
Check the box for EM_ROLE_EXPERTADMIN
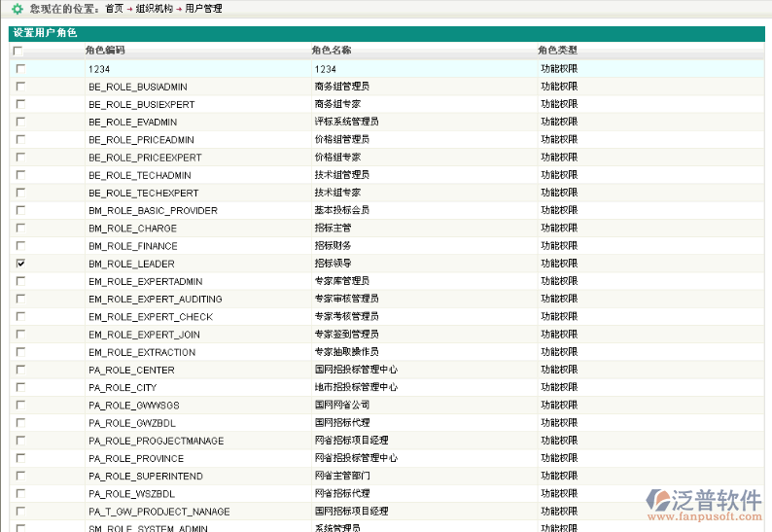[x=20, y=281]
